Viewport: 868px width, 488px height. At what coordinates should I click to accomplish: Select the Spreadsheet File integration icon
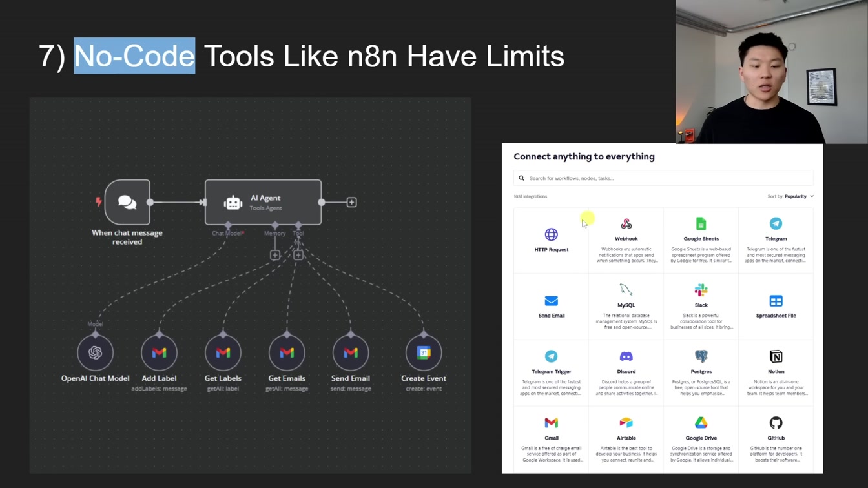pyautogui.click(x=776, y=301)
